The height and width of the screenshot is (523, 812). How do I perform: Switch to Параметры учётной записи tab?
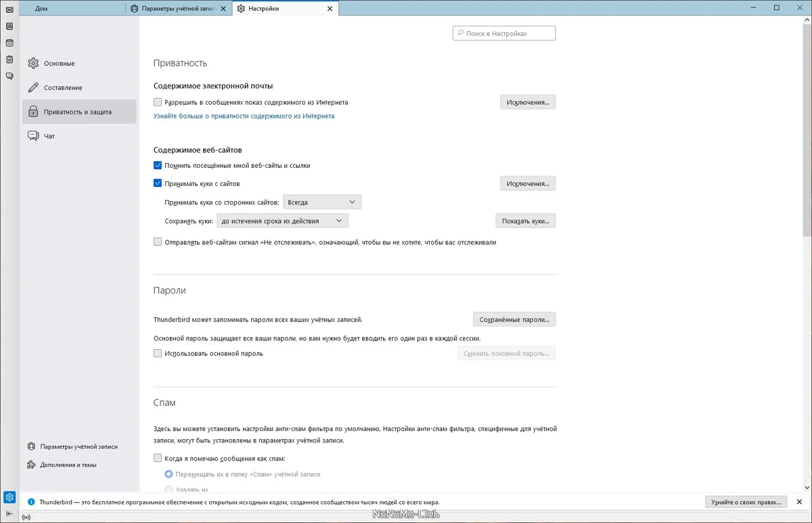(179, 9)
